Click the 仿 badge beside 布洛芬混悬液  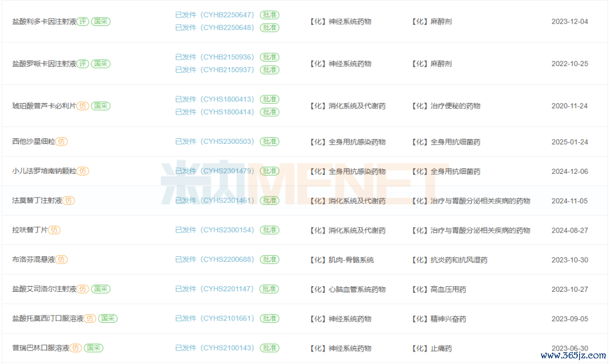[x=62, y=260]
